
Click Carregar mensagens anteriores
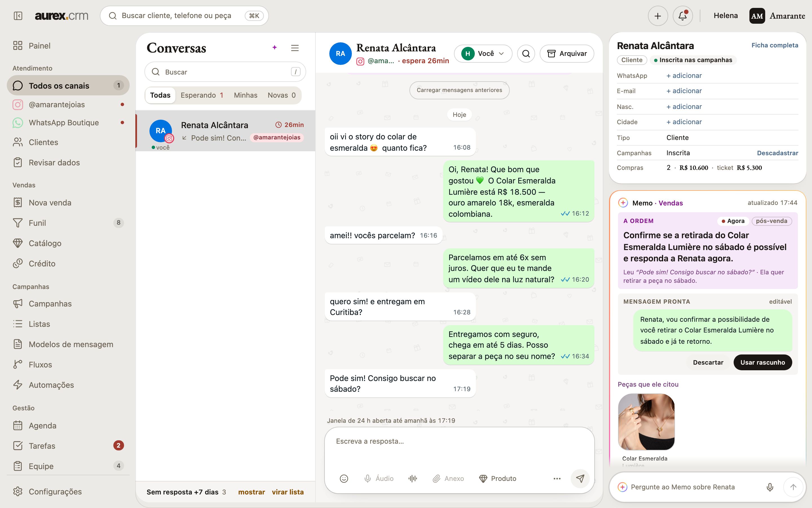[459, 90]
